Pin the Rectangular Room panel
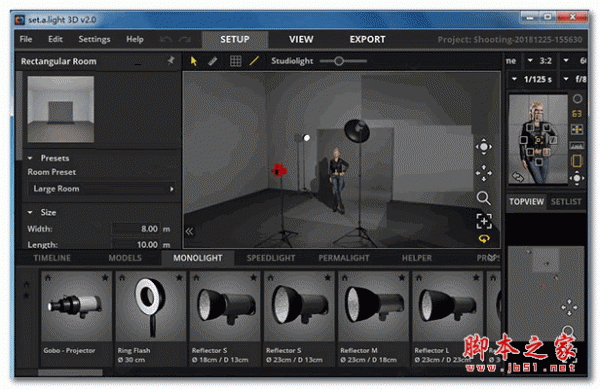Viewport: 600px width, 389px height. pyautogui.click(x=171, y=60)
